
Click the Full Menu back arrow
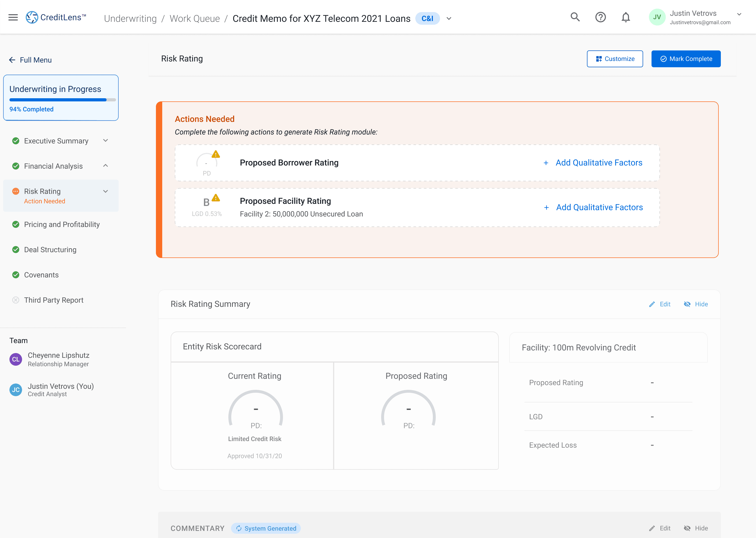(x=12, y=60)
